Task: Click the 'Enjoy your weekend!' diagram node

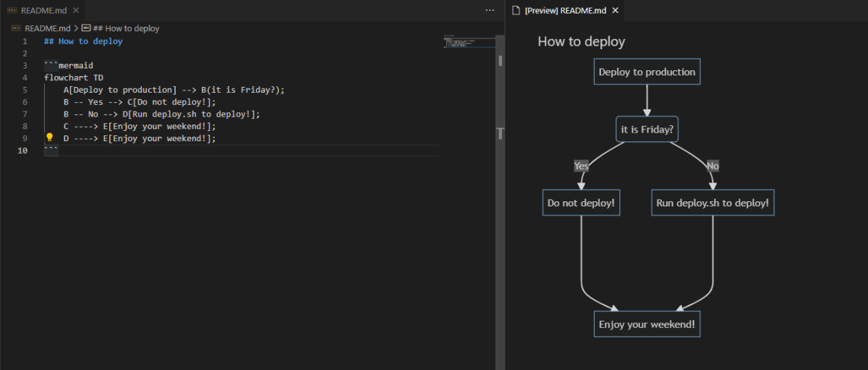Action: (x=647, y=324)
